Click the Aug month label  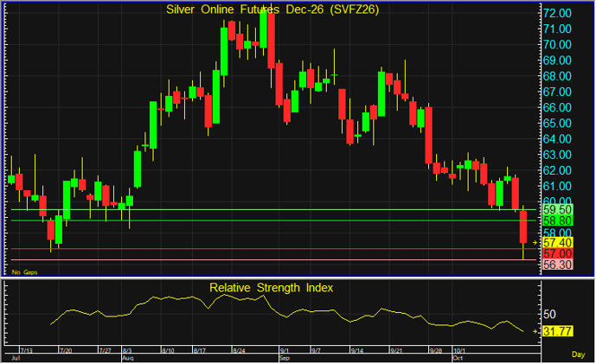pos(127,358)
